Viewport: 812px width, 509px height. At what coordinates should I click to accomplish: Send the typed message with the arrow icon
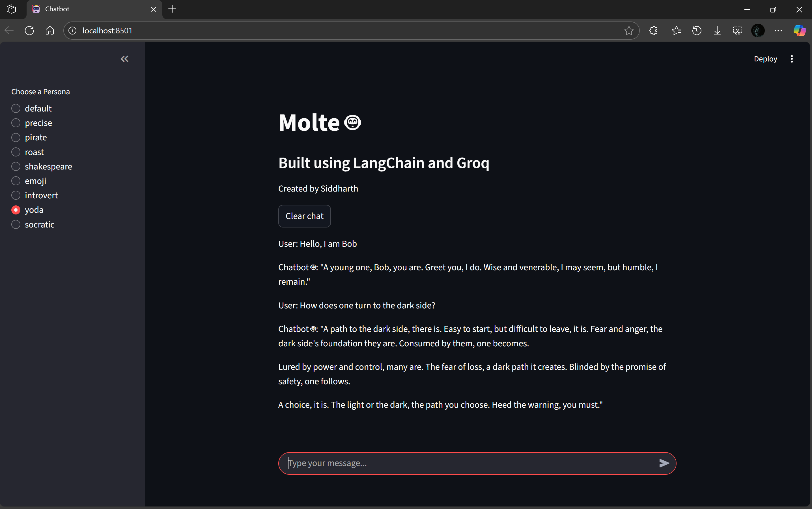[664, 463]
